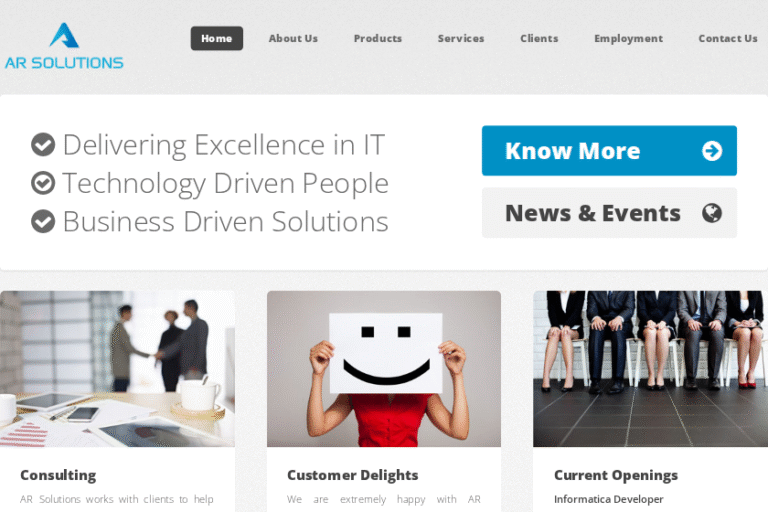Click the AR Solutions logo
Viewport: 768px width, 512px height.
(x=64, y=46)
